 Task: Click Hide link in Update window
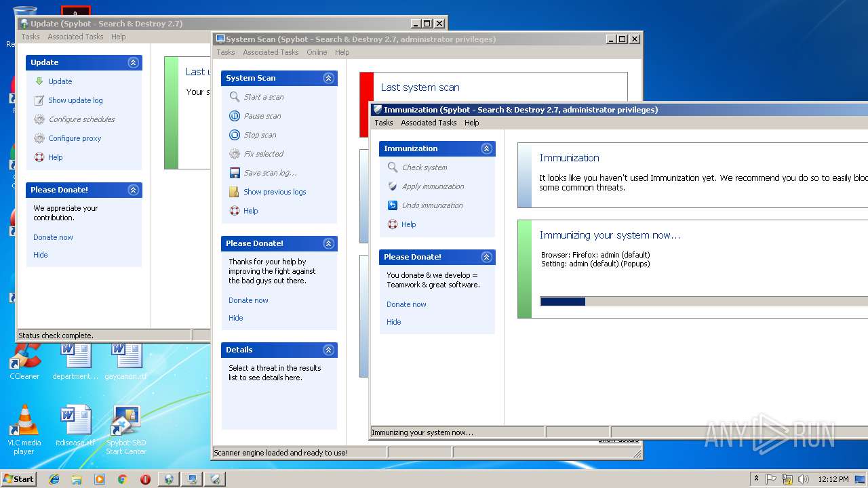click(41, 255)
